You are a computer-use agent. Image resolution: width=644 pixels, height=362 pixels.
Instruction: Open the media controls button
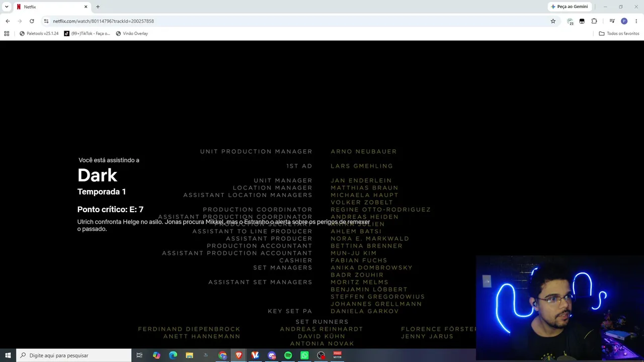(612, 21)
